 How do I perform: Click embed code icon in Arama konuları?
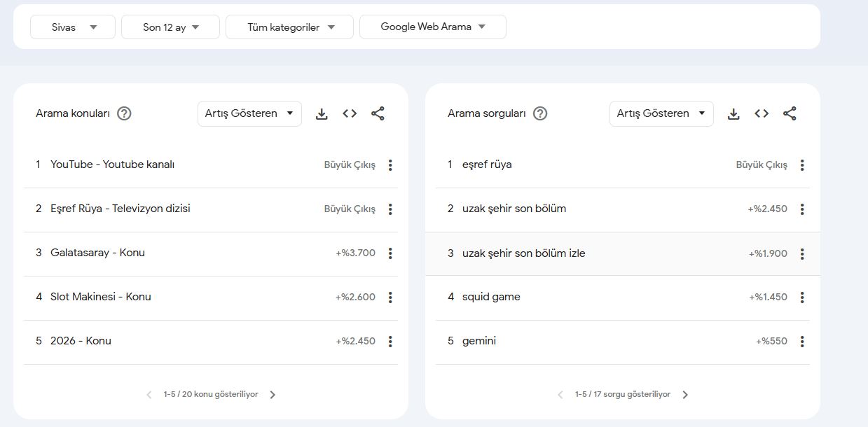(350, 113)
